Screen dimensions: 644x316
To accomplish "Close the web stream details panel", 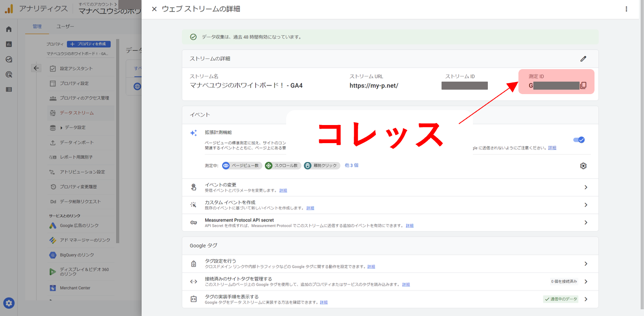I will (154, 9).
